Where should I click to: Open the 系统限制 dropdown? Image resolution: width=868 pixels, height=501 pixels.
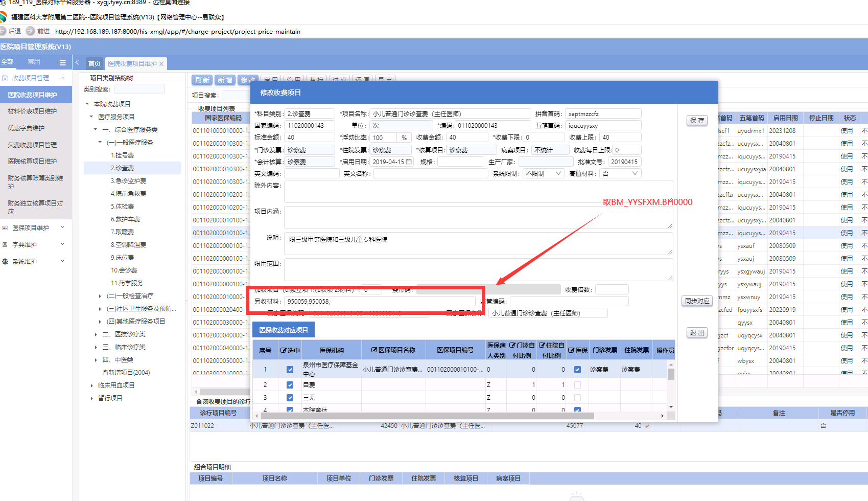click(x=543, y=174)
